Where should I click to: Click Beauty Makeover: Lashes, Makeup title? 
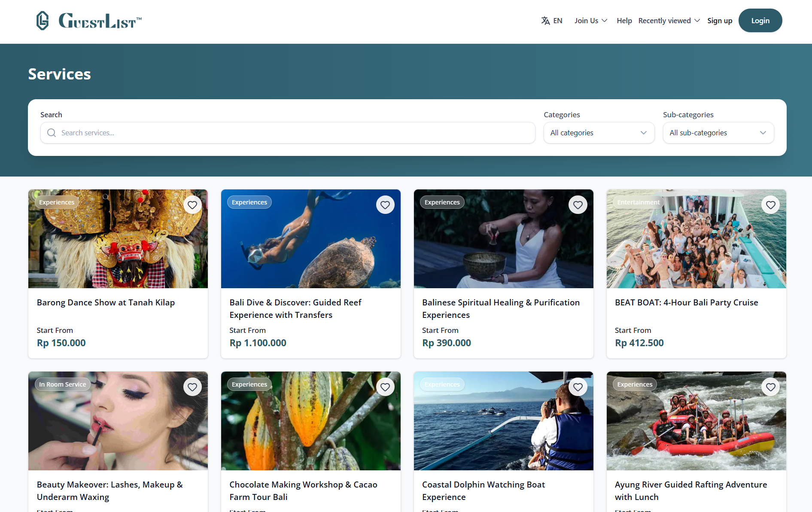click(110, 491)
